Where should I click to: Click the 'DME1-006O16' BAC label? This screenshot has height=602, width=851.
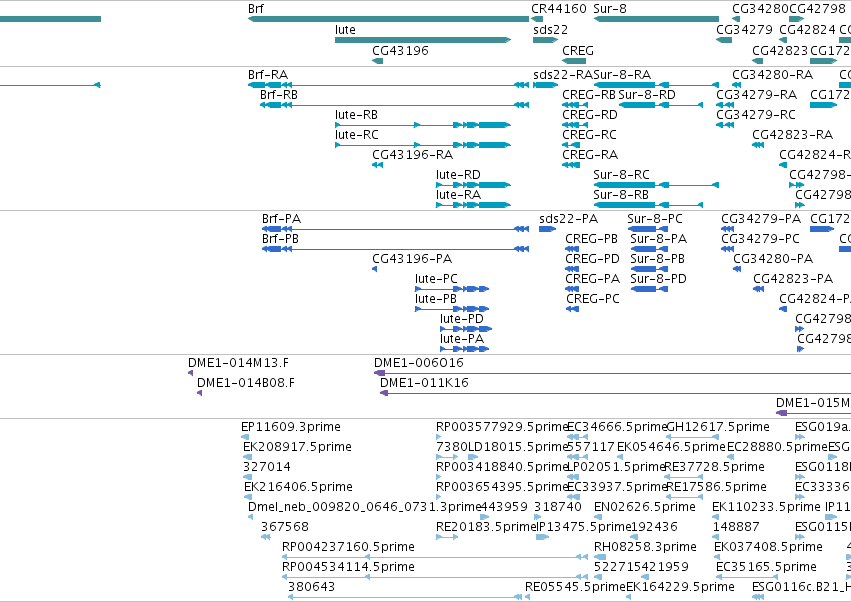(x=418, y=363)
